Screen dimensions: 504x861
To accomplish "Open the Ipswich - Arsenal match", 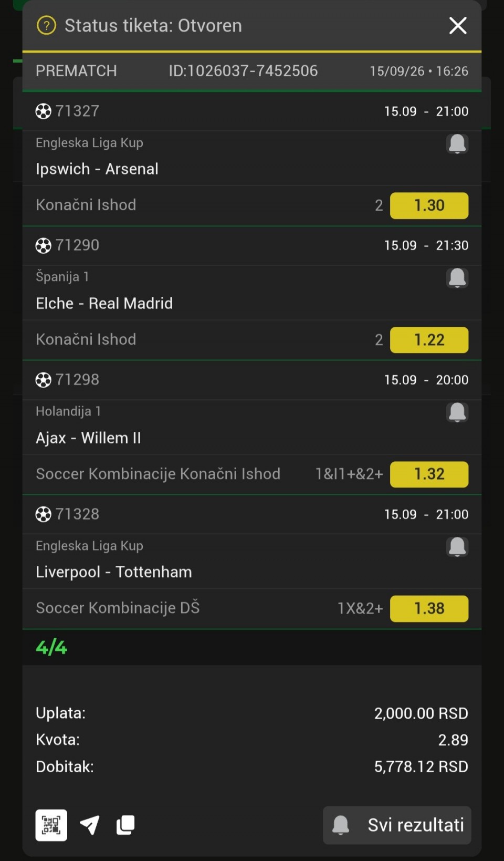I will [x=97, y=169].
